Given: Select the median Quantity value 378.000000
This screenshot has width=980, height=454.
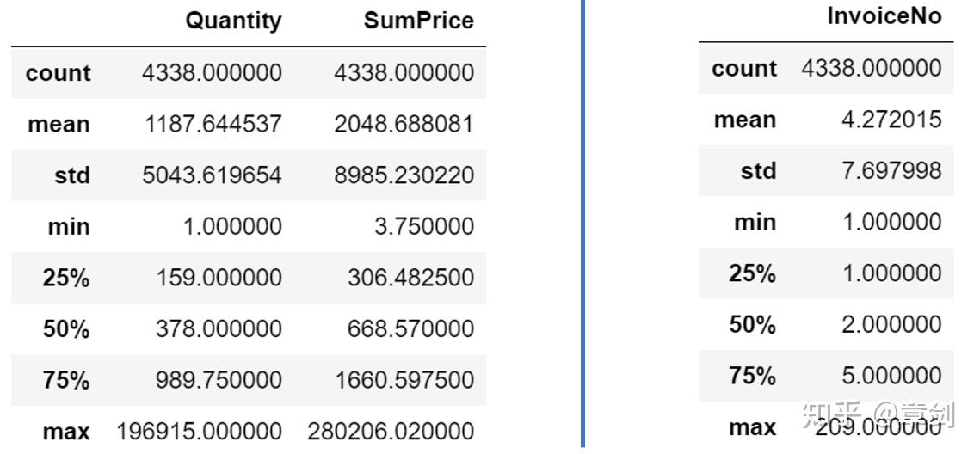Looking at the screenshot, I should point(219,328).
